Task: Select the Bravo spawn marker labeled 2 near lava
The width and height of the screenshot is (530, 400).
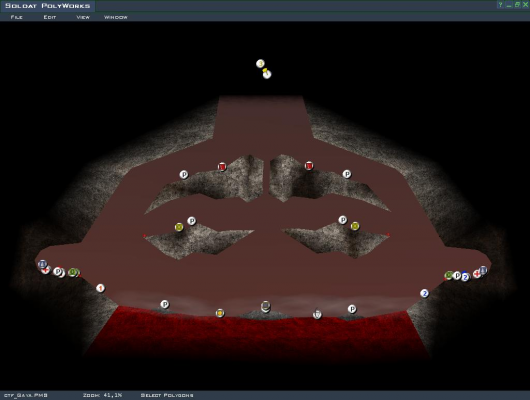Action: pyautogui.click(x=425, y=293)
